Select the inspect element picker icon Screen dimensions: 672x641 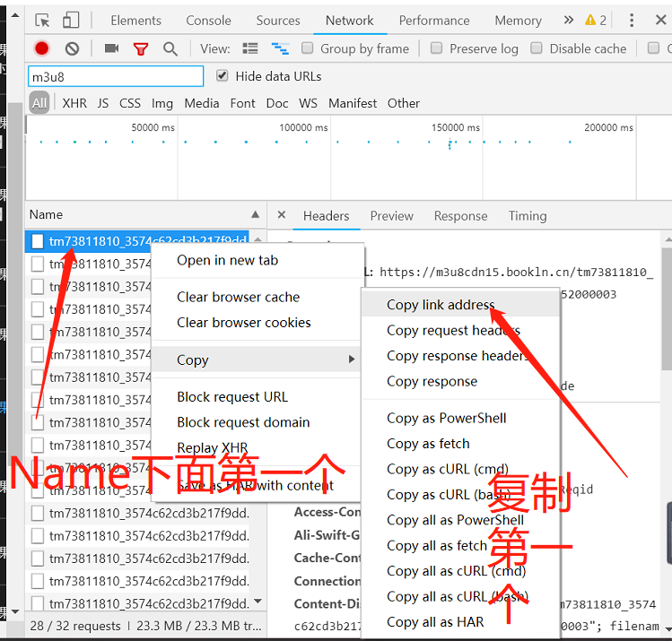coord(42,20)
